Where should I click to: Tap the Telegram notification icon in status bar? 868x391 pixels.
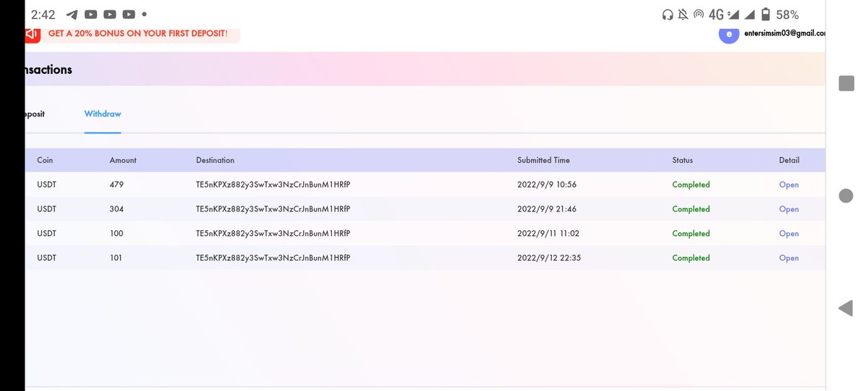coord(72,14)
